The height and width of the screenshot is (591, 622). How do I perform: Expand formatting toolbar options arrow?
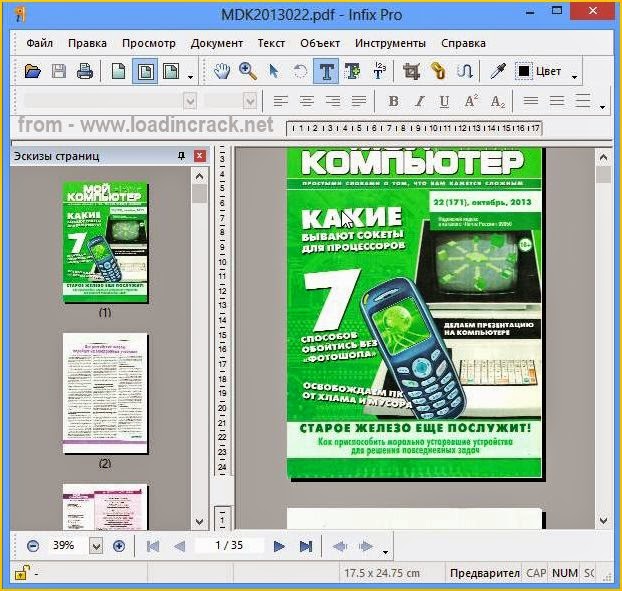pyautogui.click(x=603, y=107)
